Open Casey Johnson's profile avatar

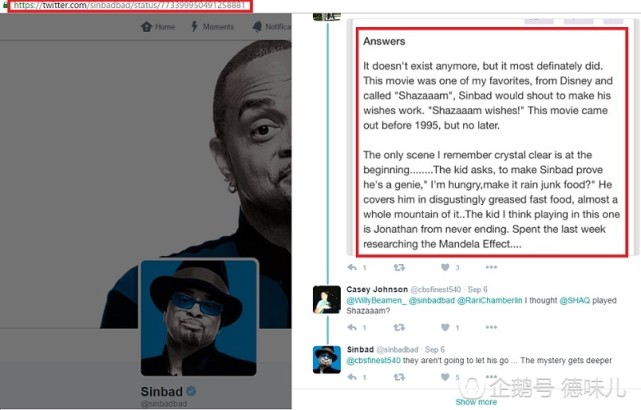pyautogui.click(x=327, y=299)
